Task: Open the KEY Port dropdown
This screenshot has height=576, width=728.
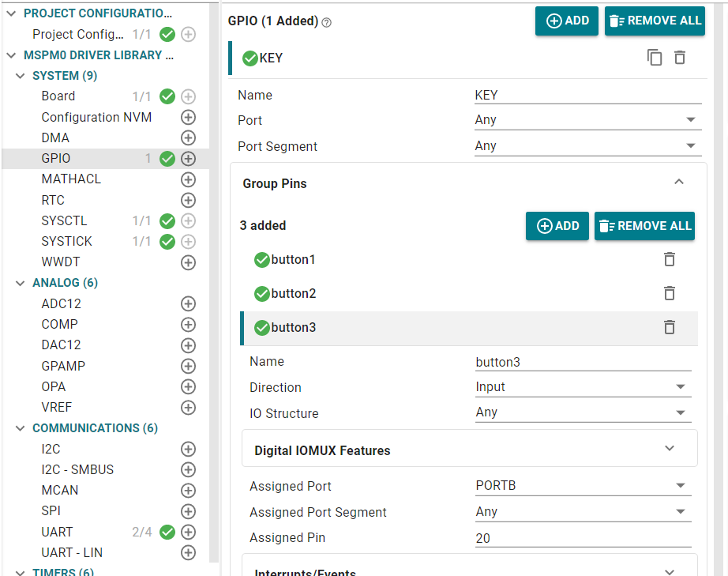Action: pos(587,120)
